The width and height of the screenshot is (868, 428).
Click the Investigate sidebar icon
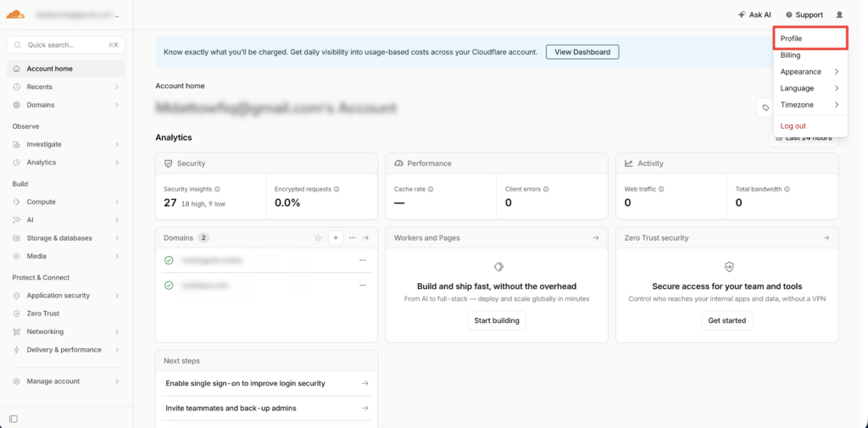pos(17,145)
